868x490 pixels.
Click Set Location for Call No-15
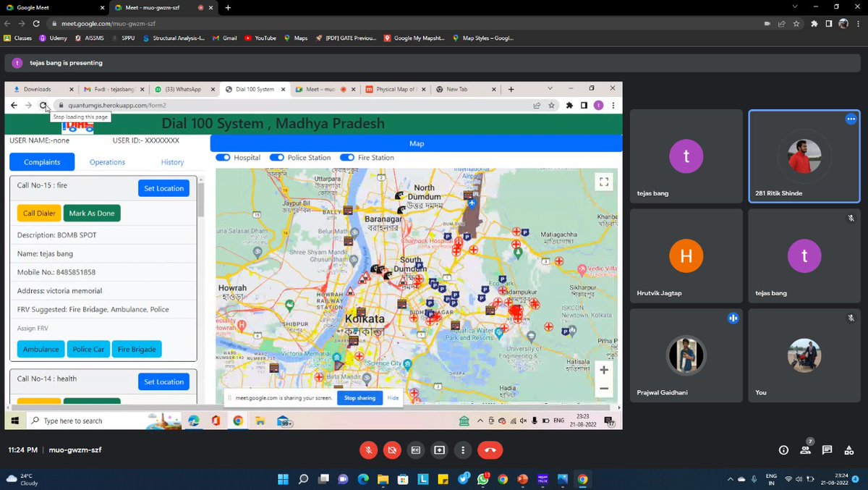[163, 188]
